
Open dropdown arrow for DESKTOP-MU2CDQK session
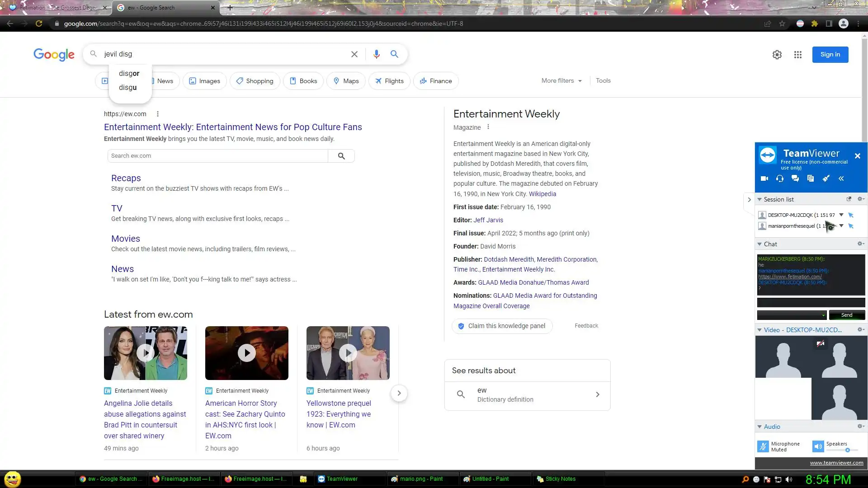841,215
